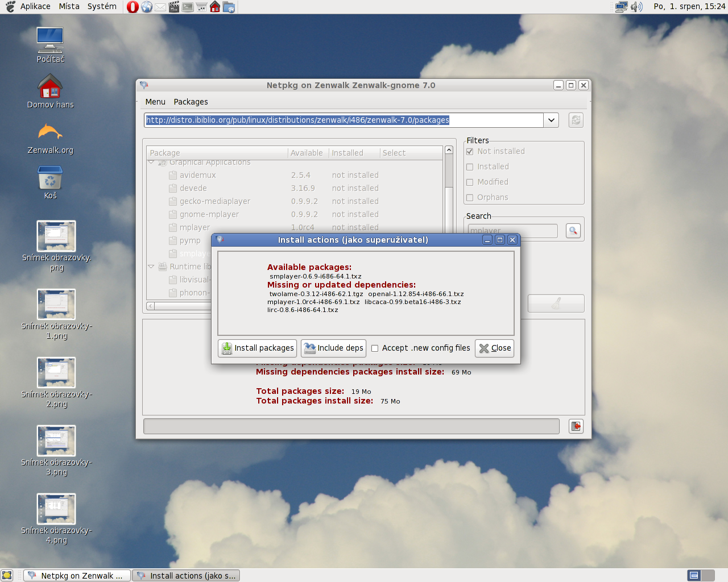This screenshot has height=582, width=728.
Task: Select the devede package row
Action: pos(295,188)
